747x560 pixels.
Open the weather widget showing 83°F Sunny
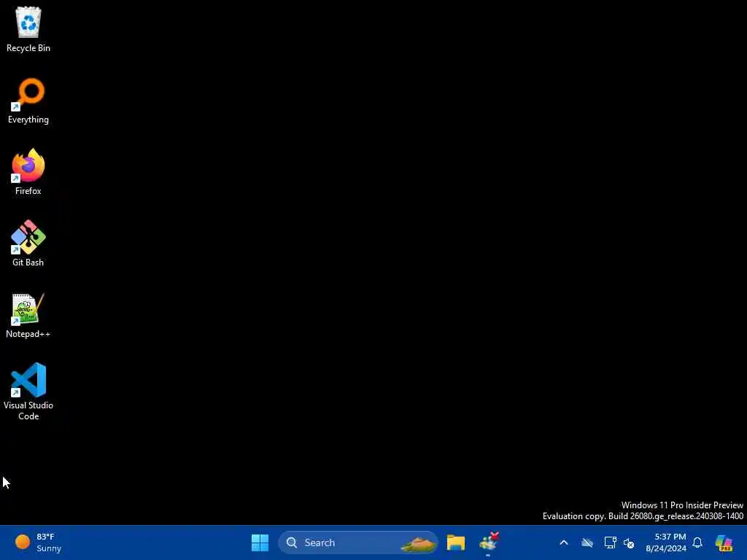[38, 542]
